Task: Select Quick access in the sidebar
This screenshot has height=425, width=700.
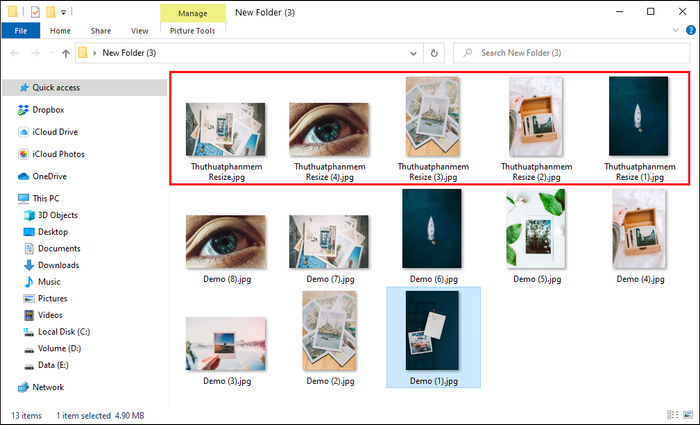Action: pyautogui.click(x=85, y=88)
